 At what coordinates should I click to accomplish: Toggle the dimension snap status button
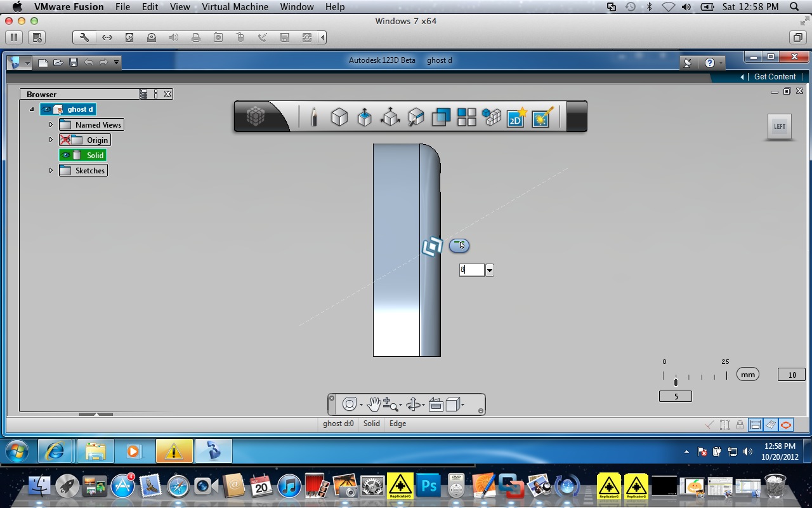coord(755,425)
